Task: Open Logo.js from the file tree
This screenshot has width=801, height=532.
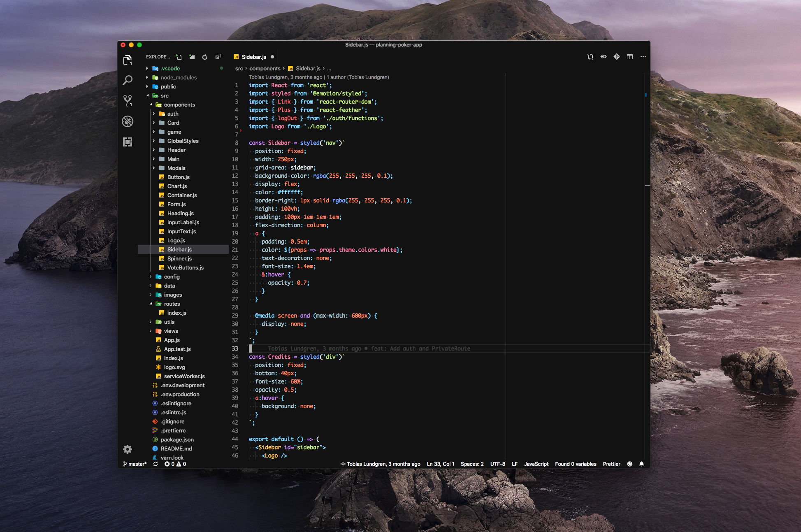Action: pyautogui.click(x=176, y=240)
